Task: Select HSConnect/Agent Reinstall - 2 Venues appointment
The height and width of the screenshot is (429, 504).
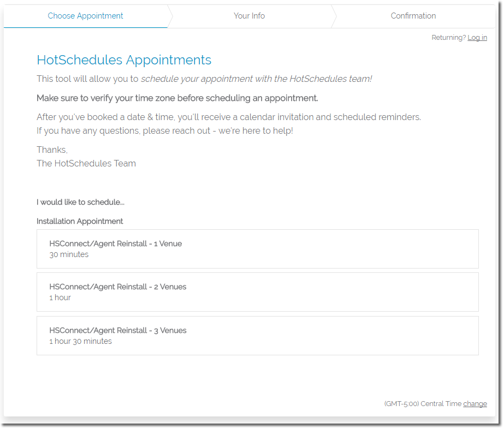Action: 257,292
